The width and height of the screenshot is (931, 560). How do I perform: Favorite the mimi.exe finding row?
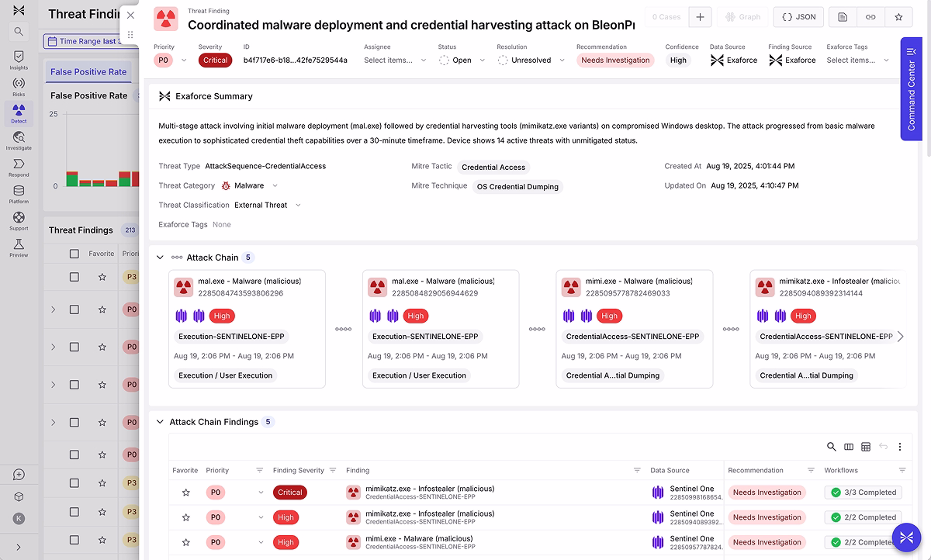pos(185,542)
